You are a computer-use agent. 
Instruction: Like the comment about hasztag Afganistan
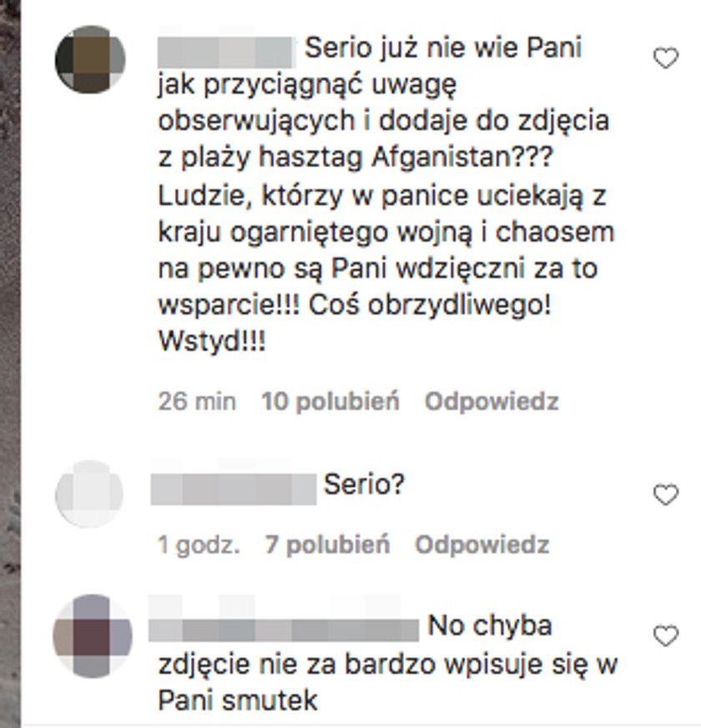[666, 58]
